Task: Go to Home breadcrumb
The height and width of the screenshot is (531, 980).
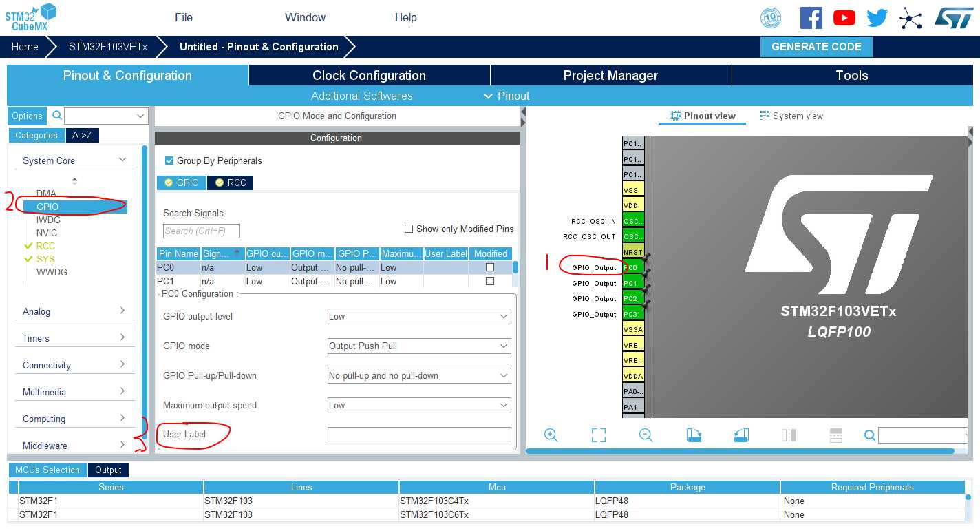Action: point(25,47)
